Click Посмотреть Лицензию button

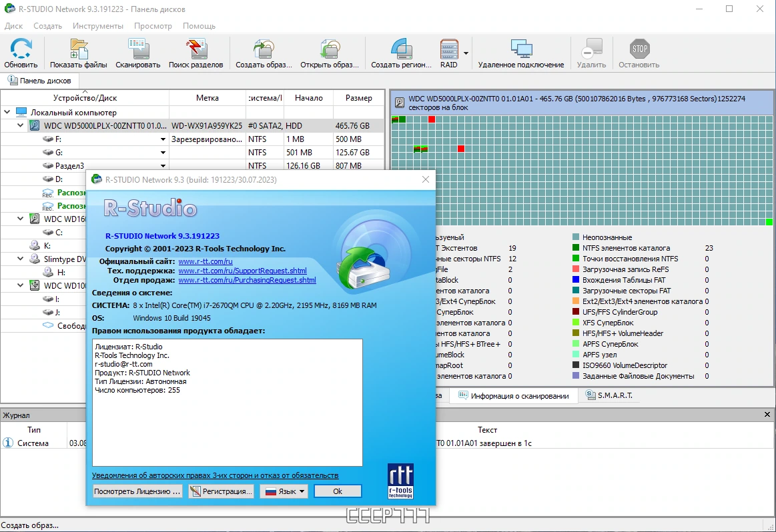[137, 491]
